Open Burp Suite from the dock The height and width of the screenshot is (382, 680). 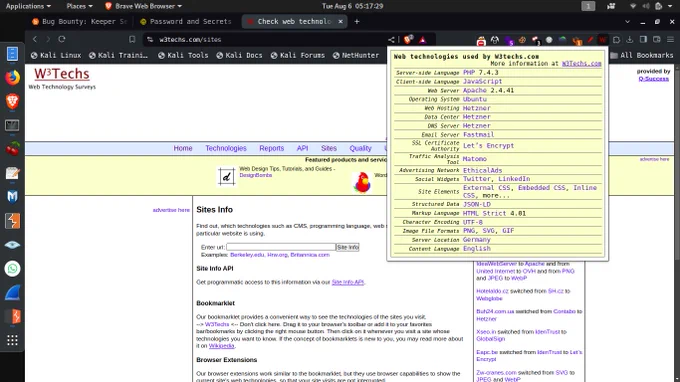[x=12, y=221]
